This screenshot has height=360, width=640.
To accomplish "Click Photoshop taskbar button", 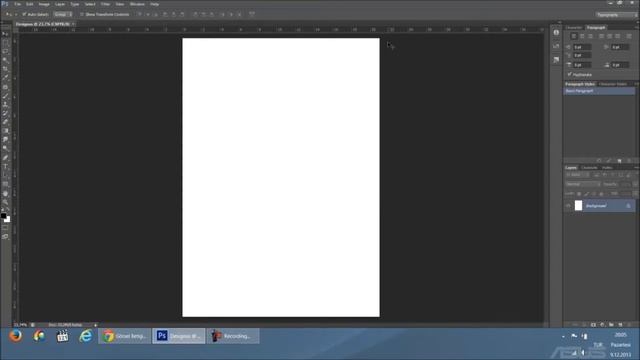I will 179,336.
